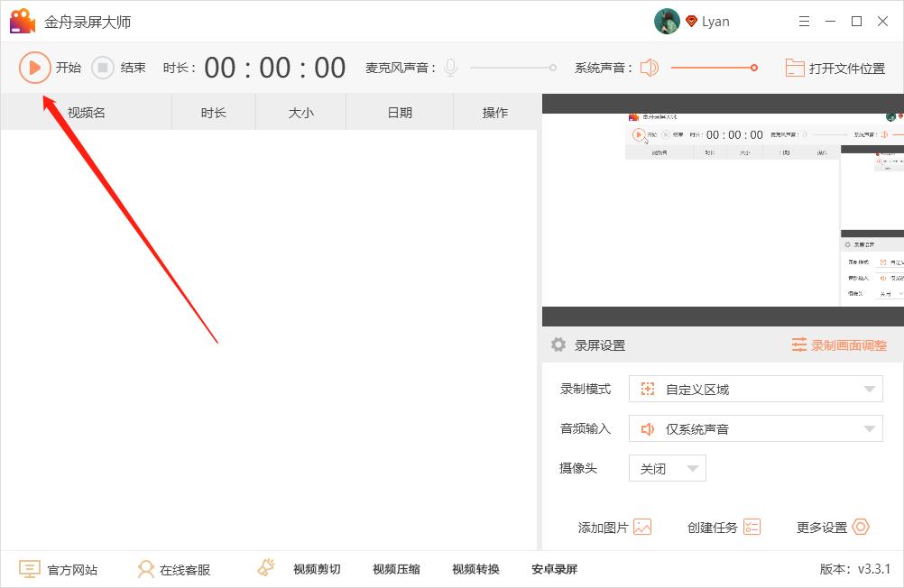Open the 音频输入 dropdown showing 仅系统声音
Screen dimensions: 904x588
coord(755,428)
